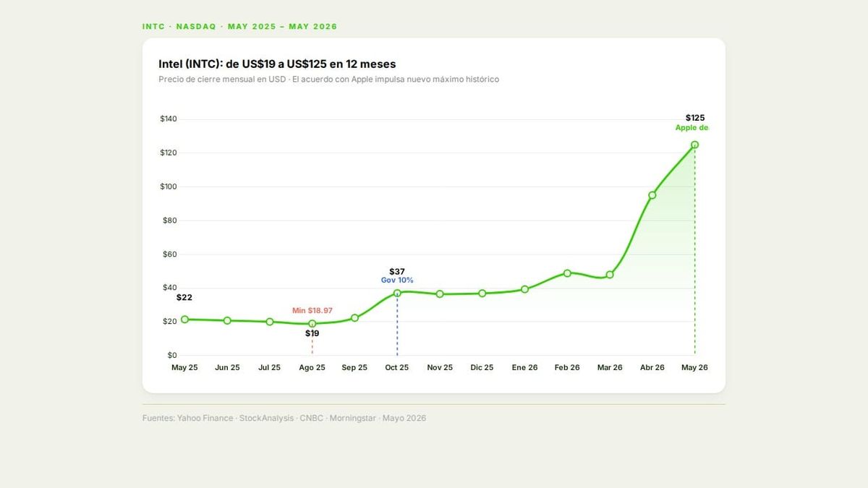
Task: Click the 'Ago 25' x-axis label
Action: point(312,367)
